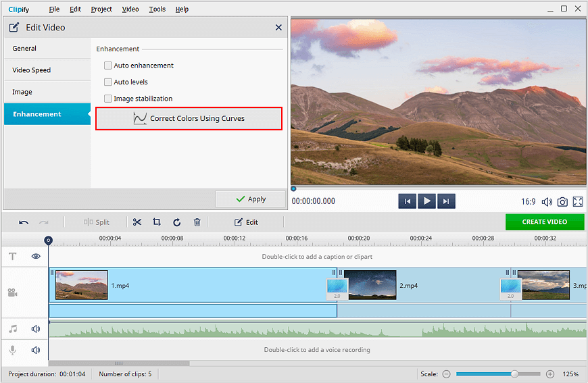Viewport: 588px width, 383px height.
Task: Click the timeline horizontal scrollbar
Action: (119, 363)
